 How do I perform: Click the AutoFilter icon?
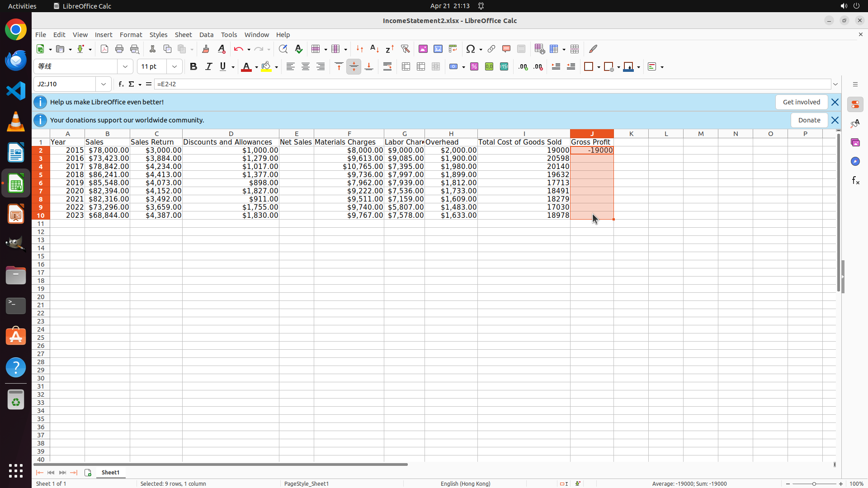click(405, 49)
